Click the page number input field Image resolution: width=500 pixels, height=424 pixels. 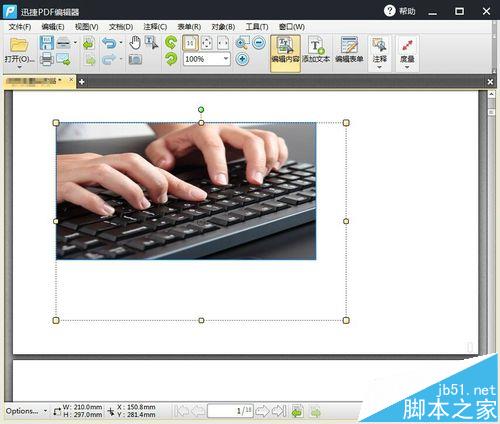tap(230, 411)
